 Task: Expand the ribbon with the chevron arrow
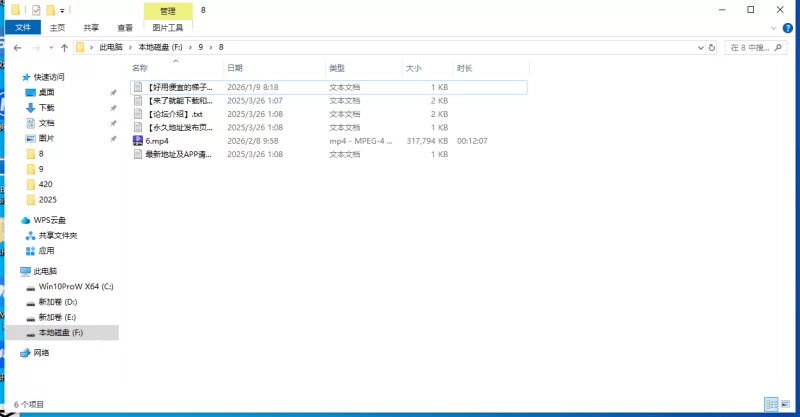tap(775, 28)
